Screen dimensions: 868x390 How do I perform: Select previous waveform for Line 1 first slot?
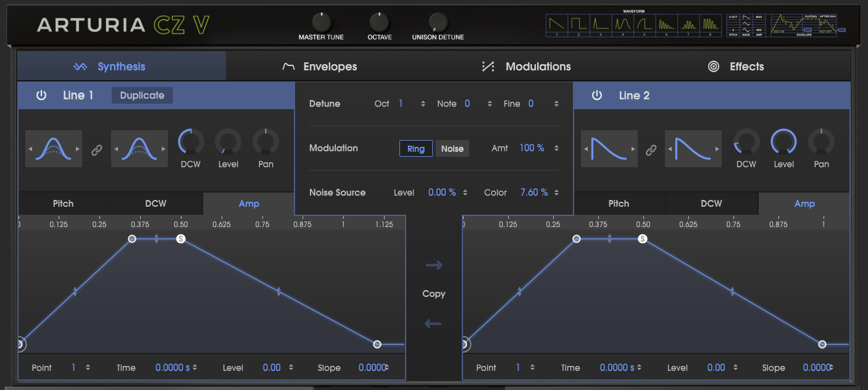click(30, 149)
